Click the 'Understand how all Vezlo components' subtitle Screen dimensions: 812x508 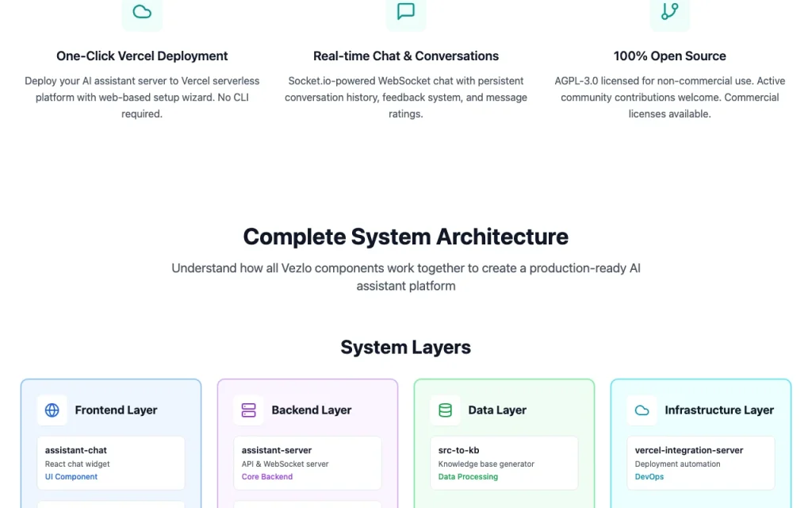(406, 277)
